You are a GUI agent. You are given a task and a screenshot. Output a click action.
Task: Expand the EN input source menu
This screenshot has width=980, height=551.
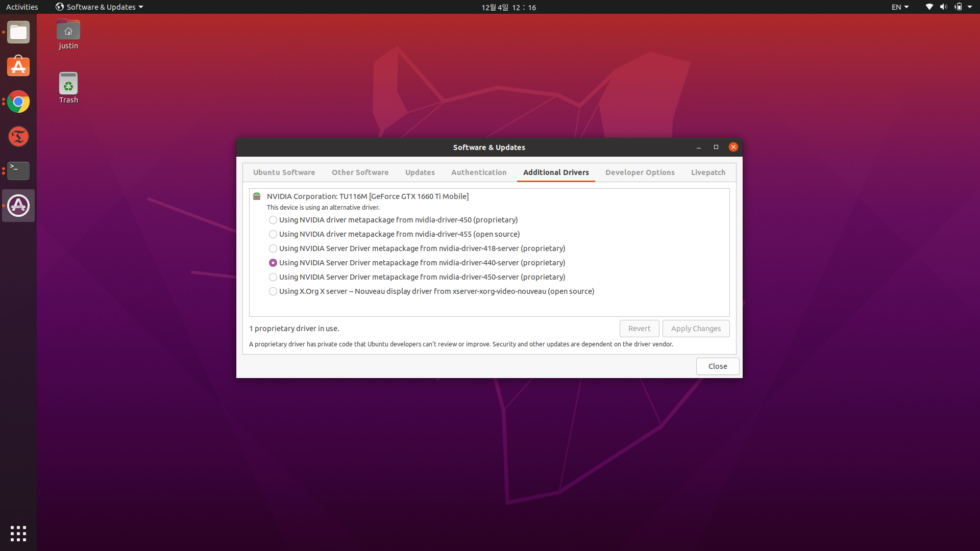pyautogui.click(x=900, y=7)
